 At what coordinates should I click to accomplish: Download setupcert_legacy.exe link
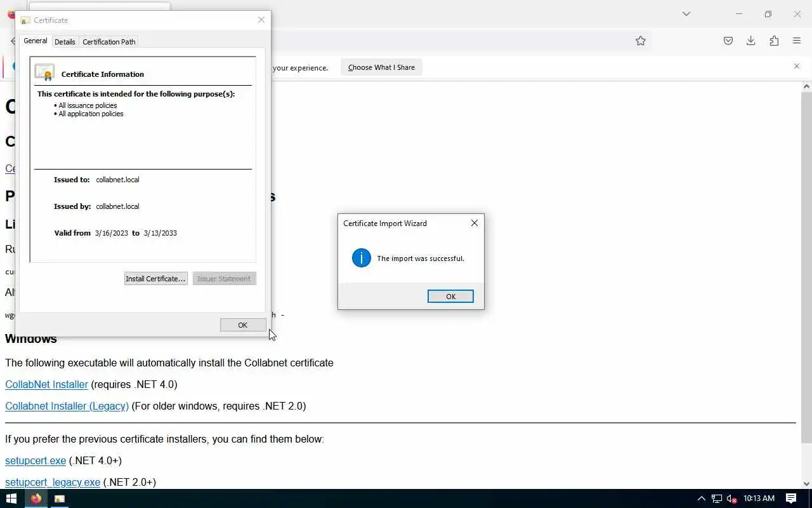pos(53,482)
